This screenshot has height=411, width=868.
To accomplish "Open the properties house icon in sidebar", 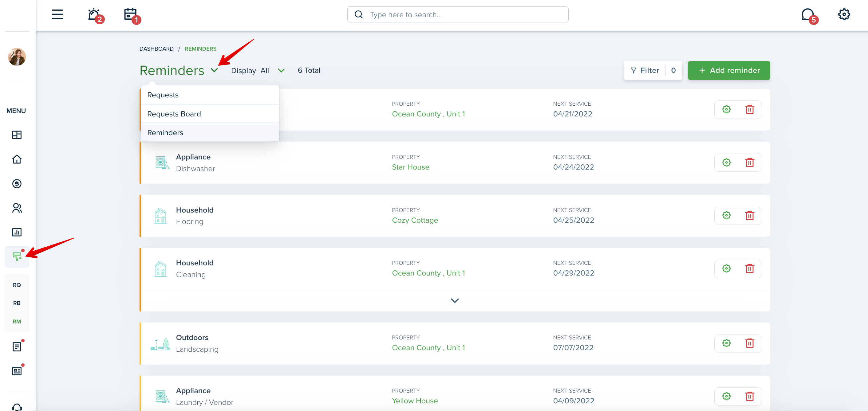I will [17, 159].
